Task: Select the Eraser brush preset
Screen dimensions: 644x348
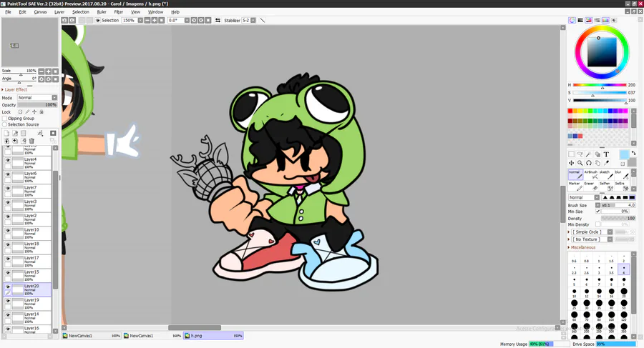Action: pos(591,186)
